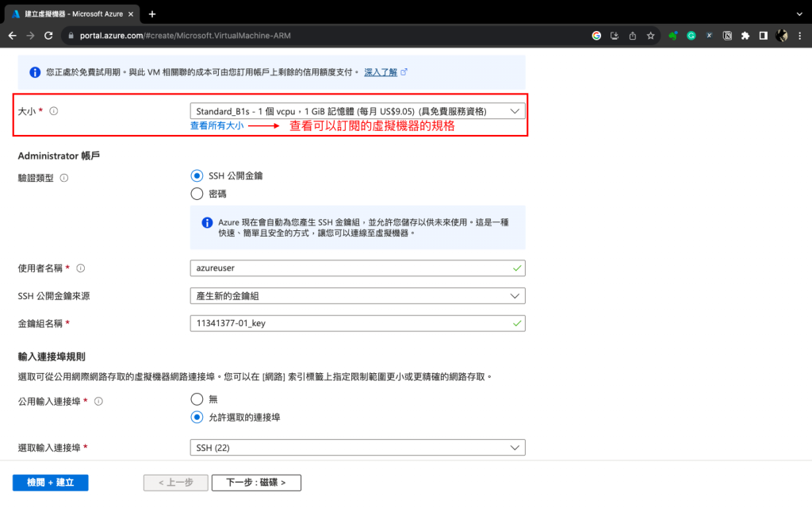812x508 pixels.
Task: Click 下一步 : 磁碟 button
Action: [x=256, y=483]
